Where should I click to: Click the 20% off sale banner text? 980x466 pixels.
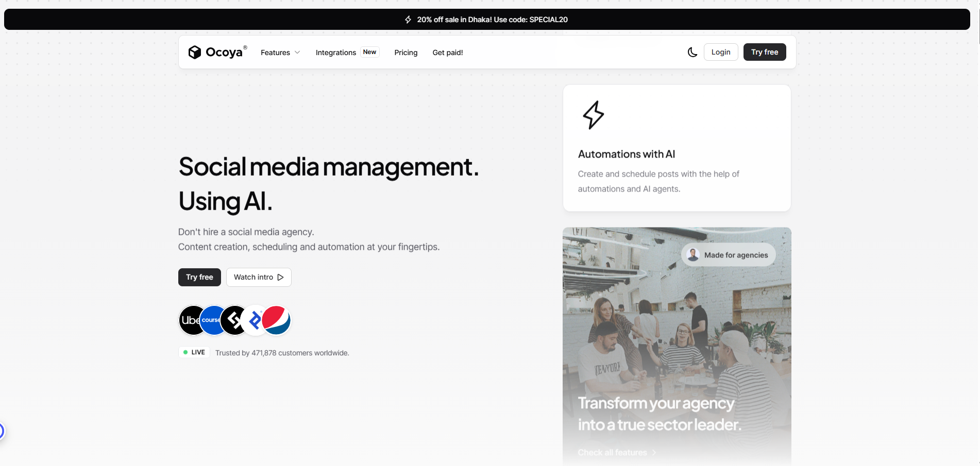click(492, 20)
